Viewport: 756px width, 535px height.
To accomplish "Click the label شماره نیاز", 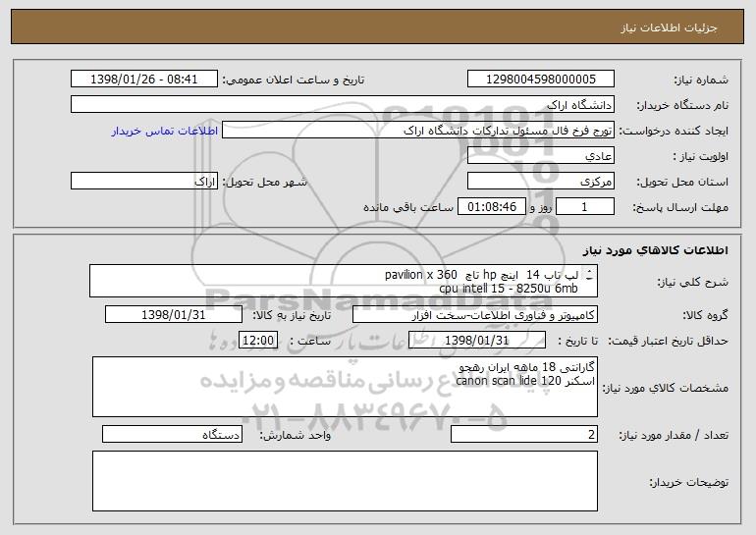I will tap(701, 80).
